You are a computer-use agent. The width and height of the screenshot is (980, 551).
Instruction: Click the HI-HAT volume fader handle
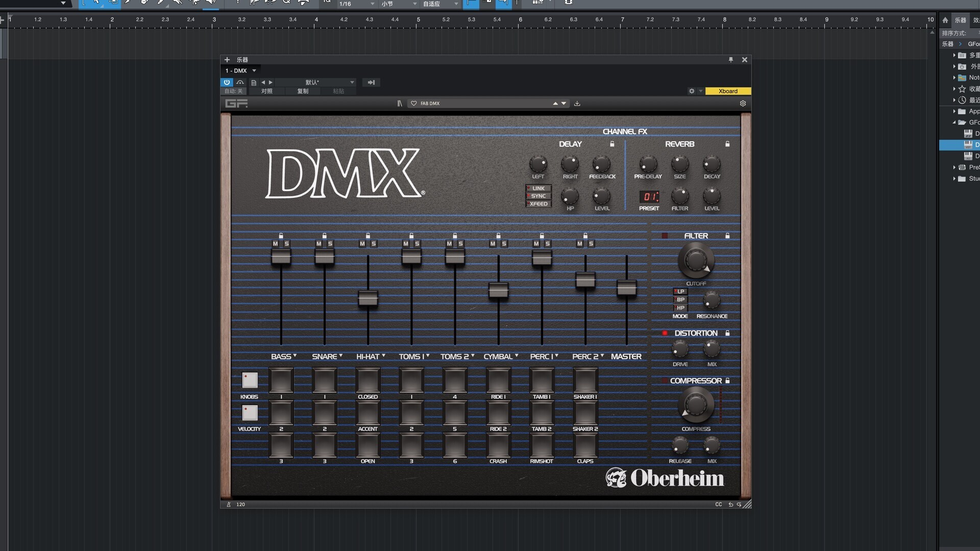click(367, 298)
